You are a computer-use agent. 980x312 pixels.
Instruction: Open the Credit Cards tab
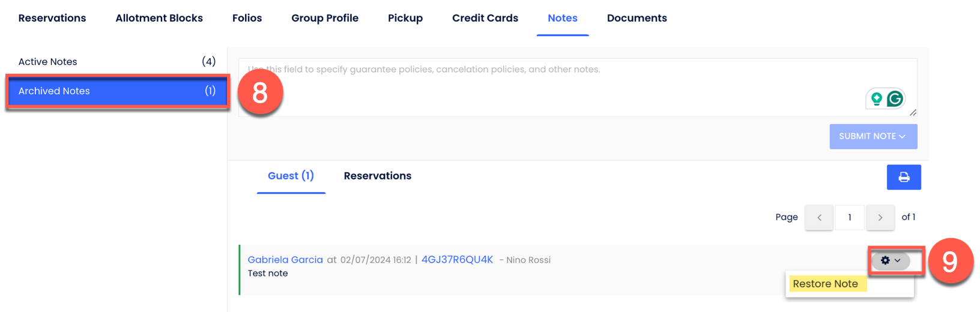pos(485,18)
